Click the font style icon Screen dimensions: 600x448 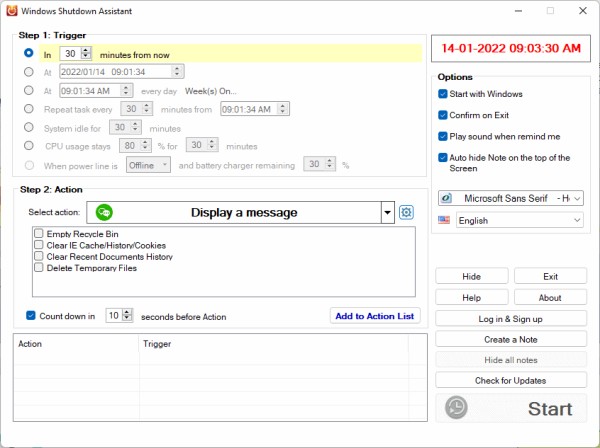tap(446, 198)
